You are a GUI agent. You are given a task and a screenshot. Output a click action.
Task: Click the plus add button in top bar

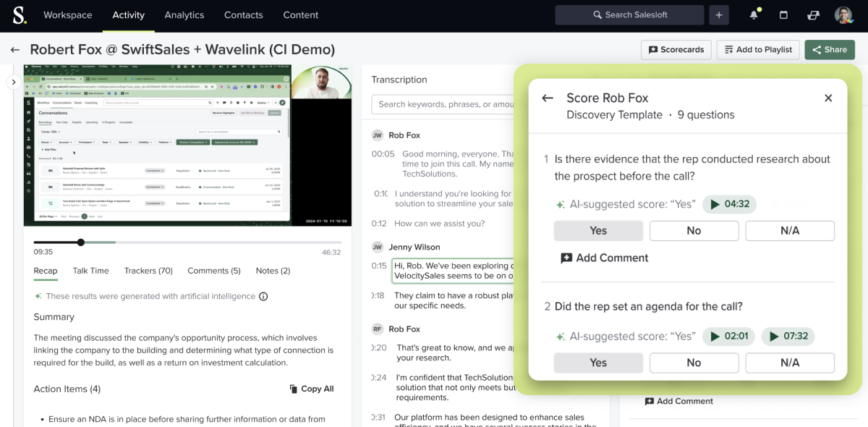pos(719,14)
